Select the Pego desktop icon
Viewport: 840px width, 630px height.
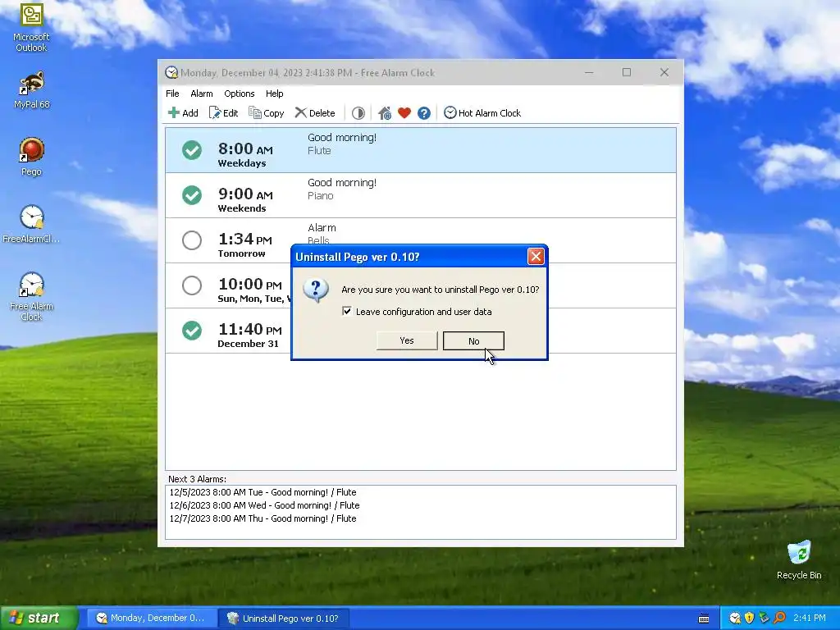click(x=31, y=157)
